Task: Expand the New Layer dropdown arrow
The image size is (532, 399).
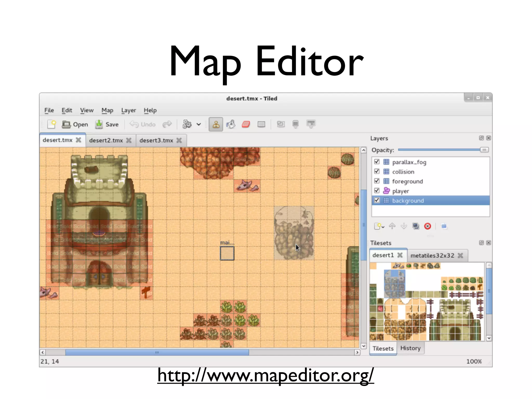Action: (x=383, y=227)
